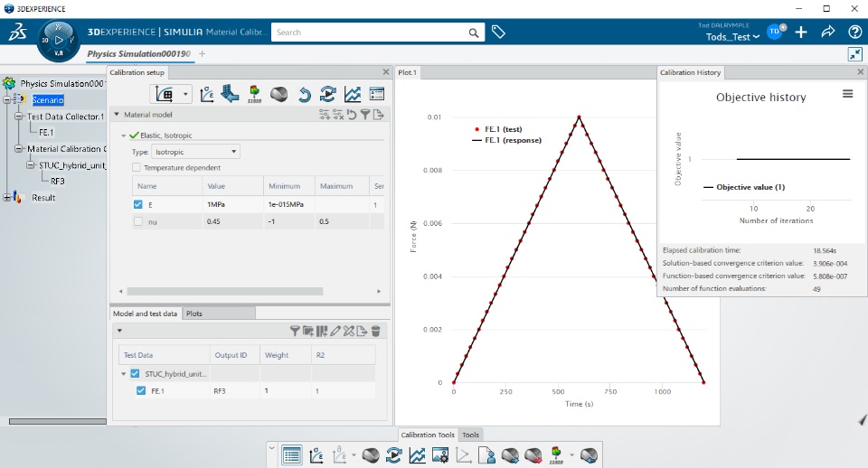
Task: Click the add columns icon above Test Data table
Action: pyautogui.click(x=322, y=331)
